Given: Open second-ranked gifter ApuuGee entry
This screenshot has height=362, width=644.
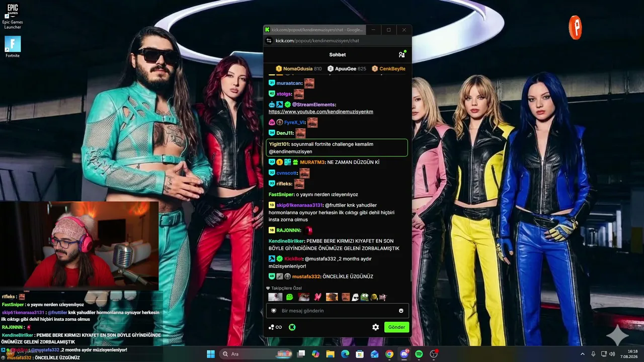Looking at the screenshot, I should (347, 68).
